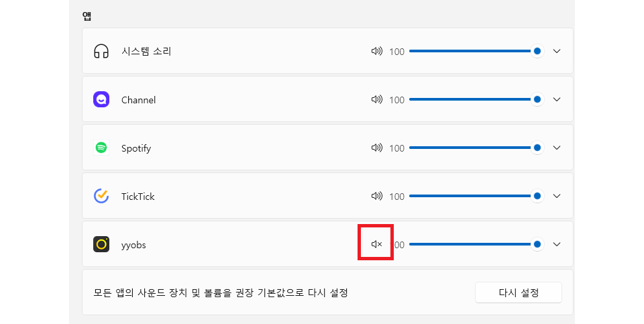The height and width of the screenshot is (324, 644).
Task: Mute Spotify using its speaker icon
Action: (376, 148)
